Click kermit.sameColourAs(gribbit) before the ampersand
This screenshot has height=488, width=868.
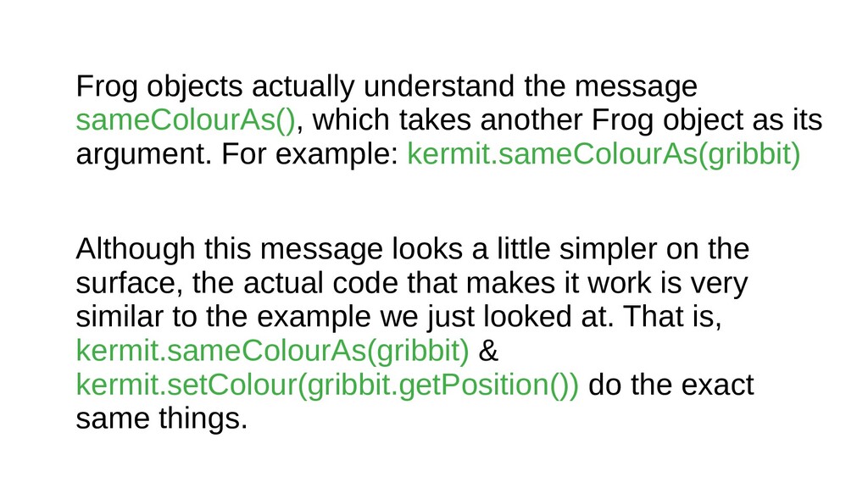[x=272, y=351]
